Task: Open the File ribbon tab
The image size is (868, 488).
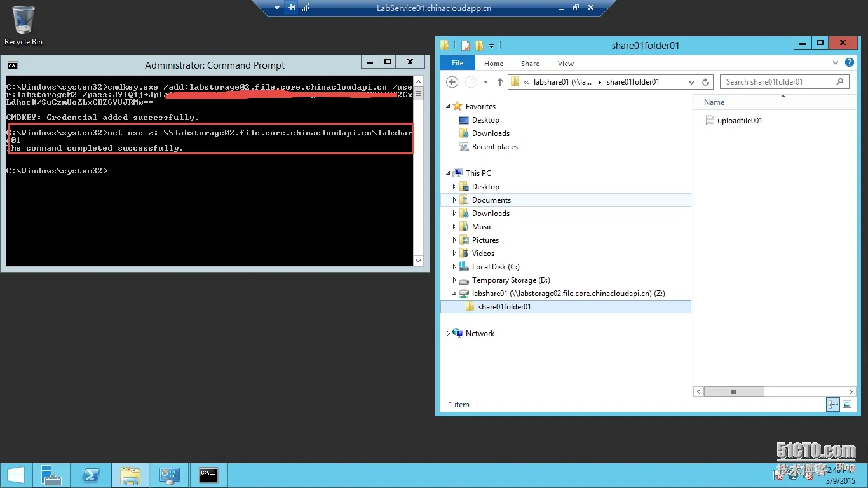Action: (x=458, y=63)
